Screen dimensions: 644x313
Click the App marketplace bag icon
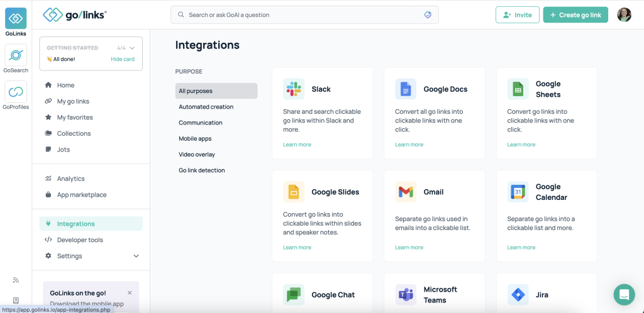pos(48,194)
